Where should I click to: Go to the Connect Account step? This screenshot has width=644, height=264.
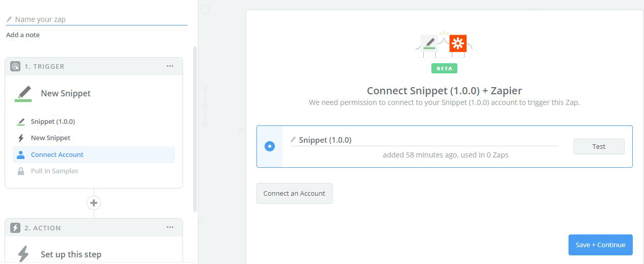(57, 155)
